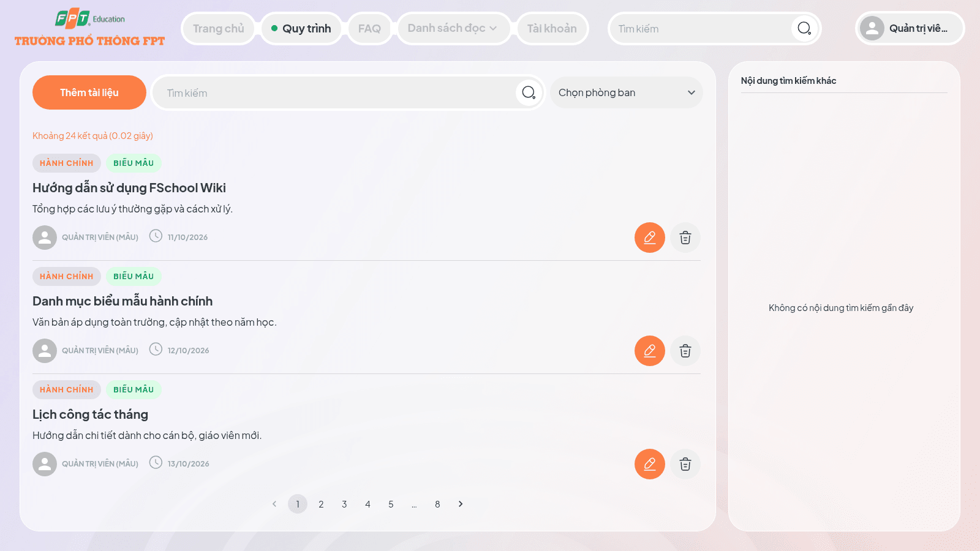Open 'Hướng dẫn sử dụng FSchool Wiki' title
The image size is (980, 551).
point(129,188)
